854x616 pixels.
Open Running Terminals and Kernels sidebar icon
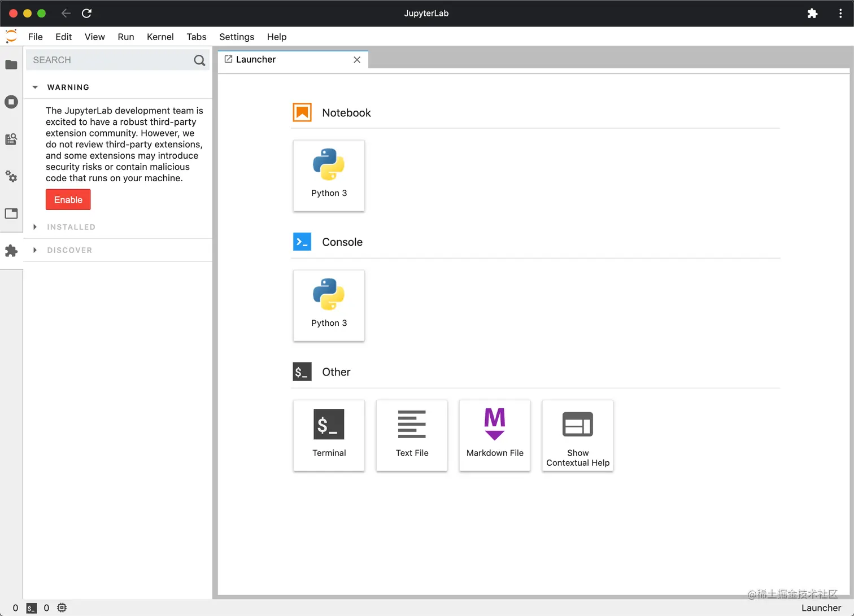[11, 102]
